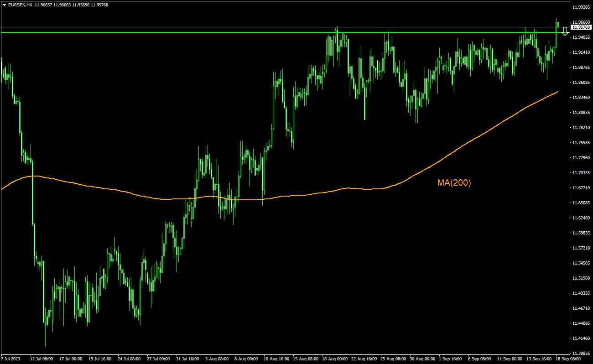Click the 11.78210 price axis label
This screenshot has width=593, height=364.
coord(582,128)
